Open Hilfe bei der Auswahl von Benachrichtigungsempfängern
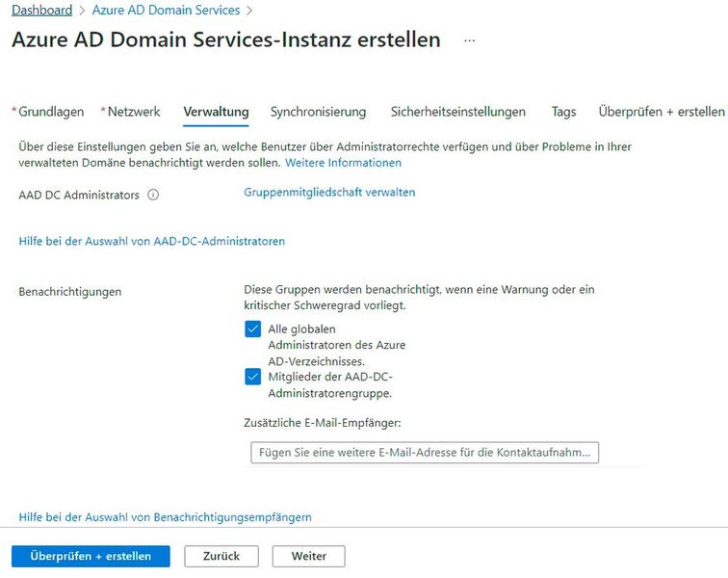This screenshot has height=578, width=728. coord(166,517)
